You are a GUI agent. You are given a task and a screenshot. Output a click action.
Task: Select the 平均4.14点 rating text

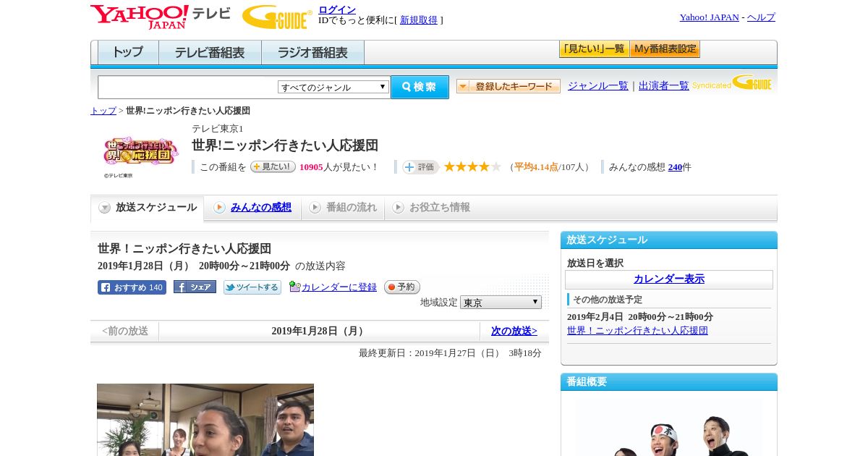coord(536,167)
